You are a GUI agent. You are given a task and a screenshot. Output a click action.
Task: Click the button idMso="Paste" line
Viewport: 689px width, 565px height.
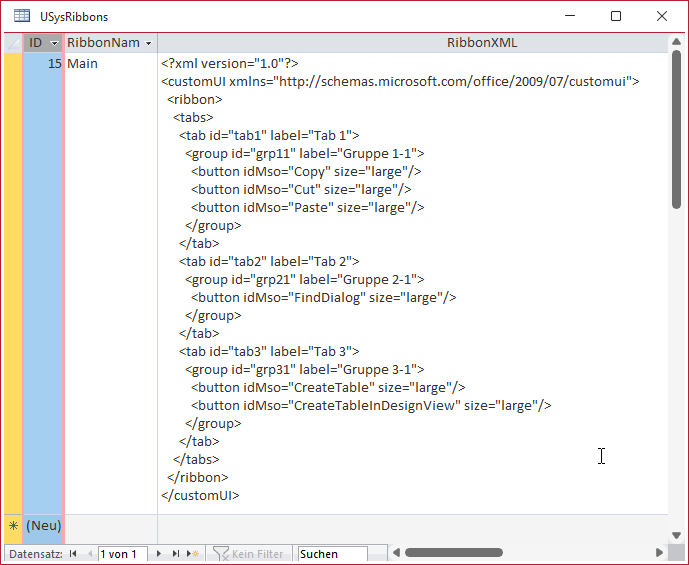[308, 207]
